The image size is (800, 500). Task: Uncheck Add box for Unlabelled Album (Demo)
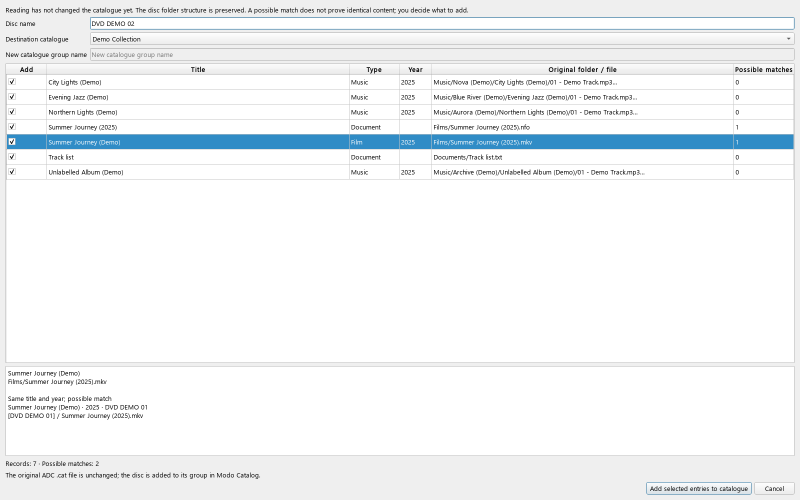coord(12,172)
